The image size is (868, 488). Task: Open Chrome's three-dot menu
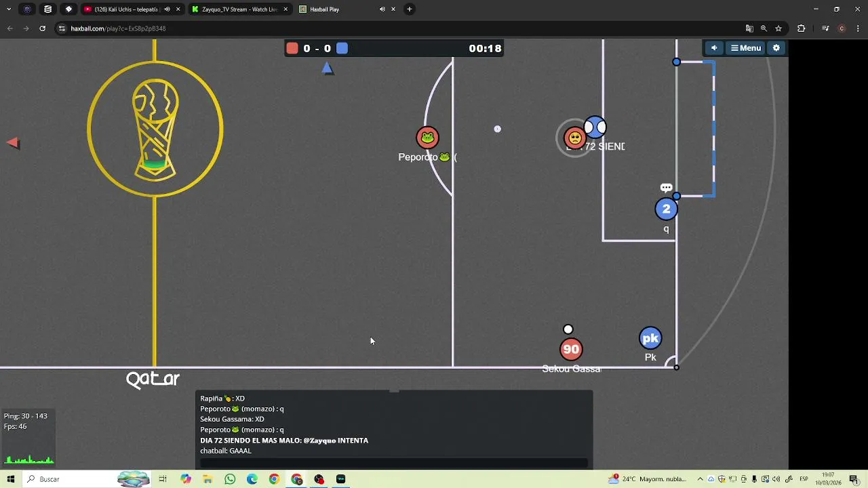(x=859, y=28)
